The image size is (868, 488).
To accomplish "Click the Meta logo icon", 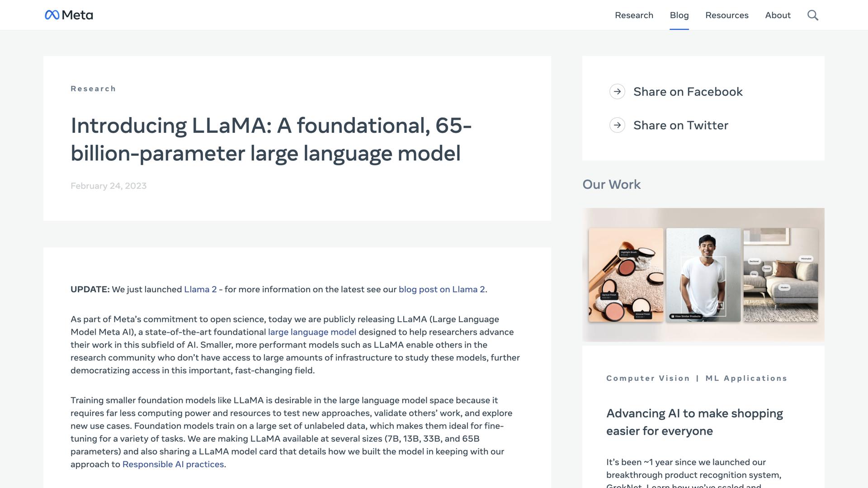I will [x=52, y=15].
